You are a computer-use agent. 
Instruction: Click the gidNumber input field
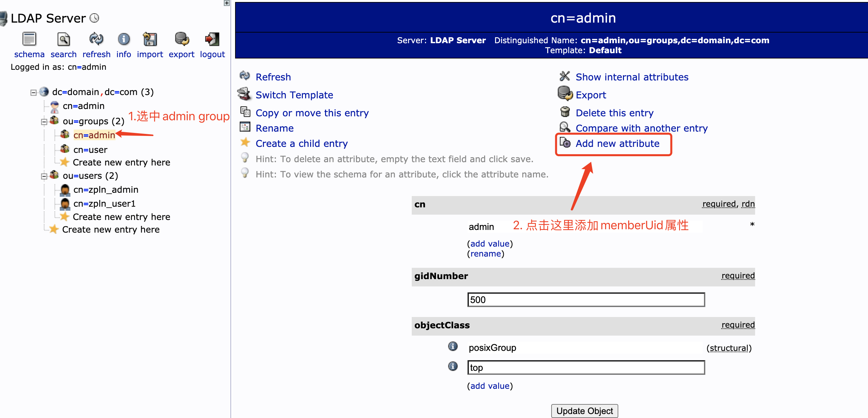pyautogui.click(x=586, y=300)
